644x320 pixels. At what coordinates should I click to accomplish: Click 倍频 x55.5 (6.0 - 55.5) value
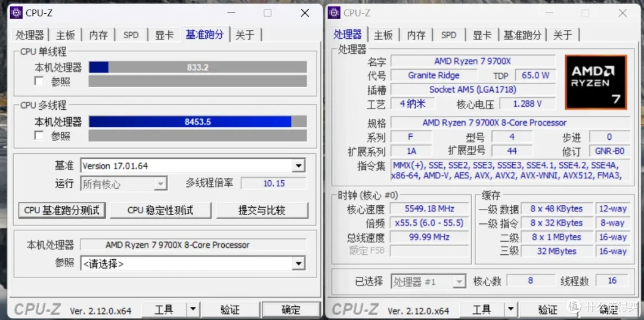tap(429, 223)
